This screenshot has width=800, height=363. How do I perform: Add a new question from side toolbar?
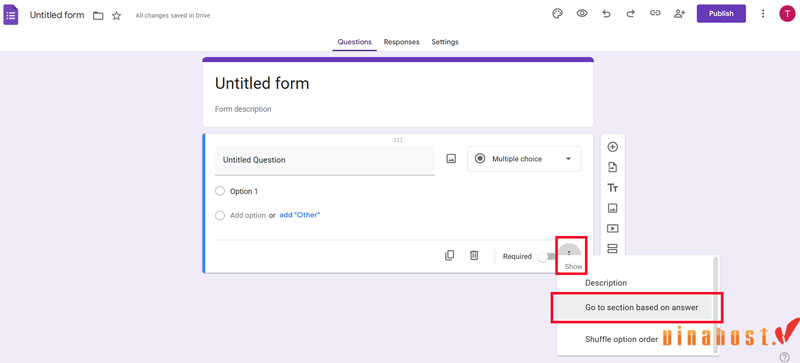pyautogui.click(x=613, y=147)
